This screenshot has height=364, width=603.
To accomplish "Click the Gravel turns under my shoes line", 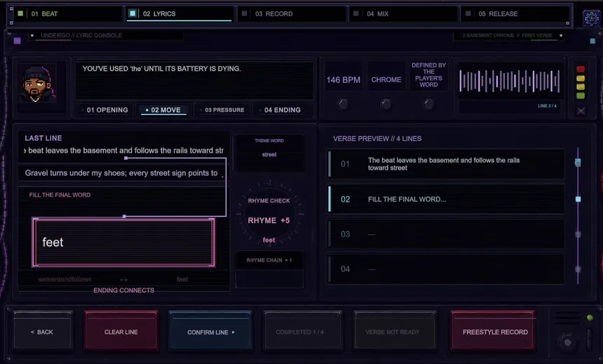I will 123,173.
